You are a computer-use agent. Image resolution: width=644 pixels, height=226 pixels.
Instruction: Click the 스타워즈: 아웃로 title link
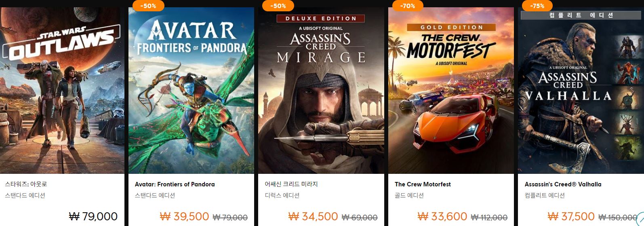pos(26,184)
